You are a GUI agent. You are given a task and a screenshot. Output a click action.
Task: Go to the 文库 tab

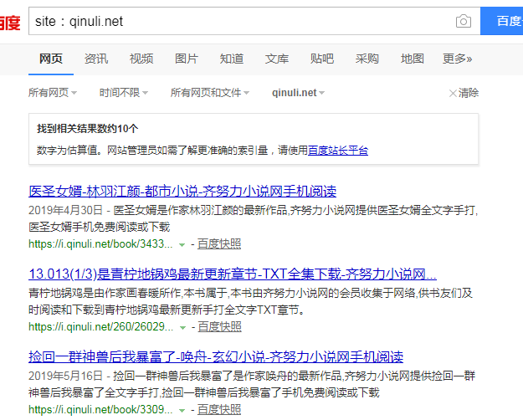pyautogui.click(x=277, y=59)
